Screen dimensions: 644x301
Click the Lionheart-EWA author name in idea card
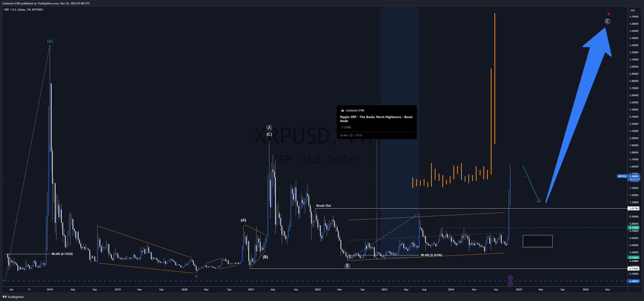355,110
